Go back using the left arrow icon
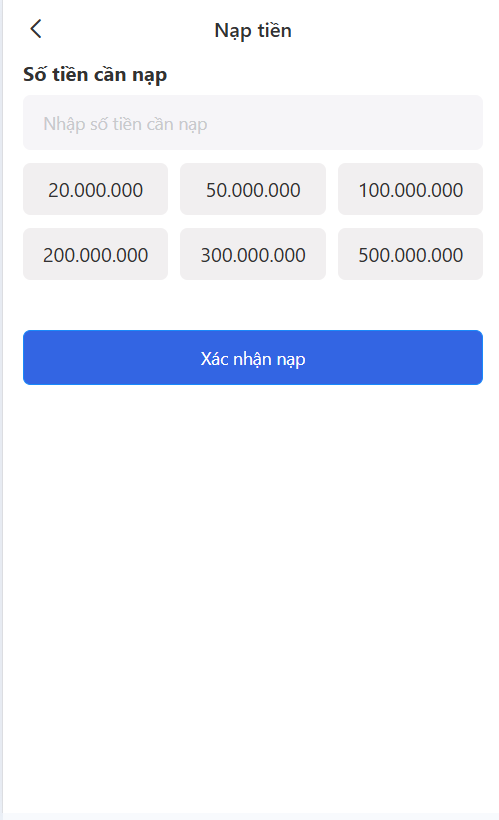 pos(36,29)
